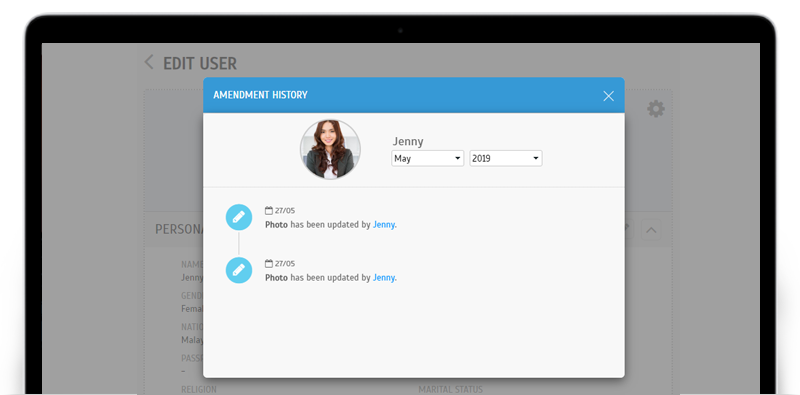The image size is (800, 395).
Task: Click the EDIT USER page heading
Action: point(200,64)
